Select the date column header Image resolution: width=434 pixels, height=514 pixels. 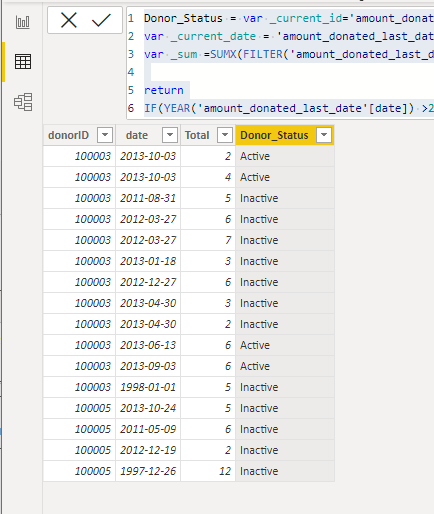point(137,135)
